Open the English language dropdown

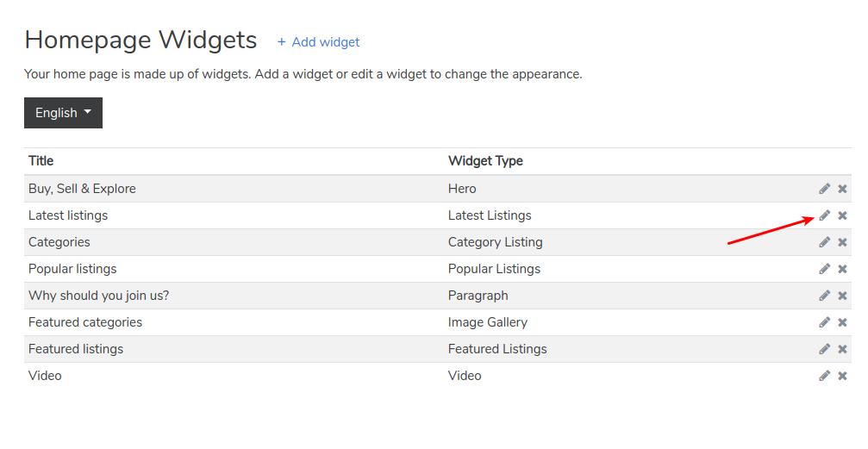point(63,113)
